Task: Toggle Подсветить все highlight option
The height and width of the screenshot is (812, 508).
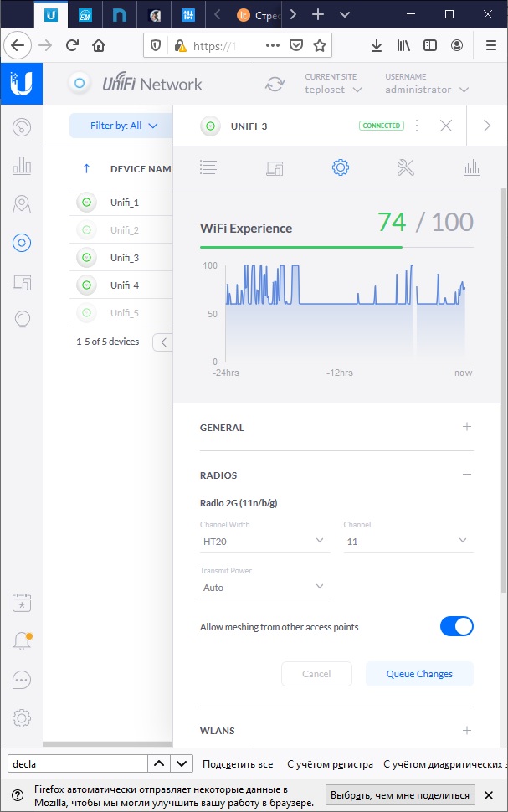Action: [x=238, y=763]
